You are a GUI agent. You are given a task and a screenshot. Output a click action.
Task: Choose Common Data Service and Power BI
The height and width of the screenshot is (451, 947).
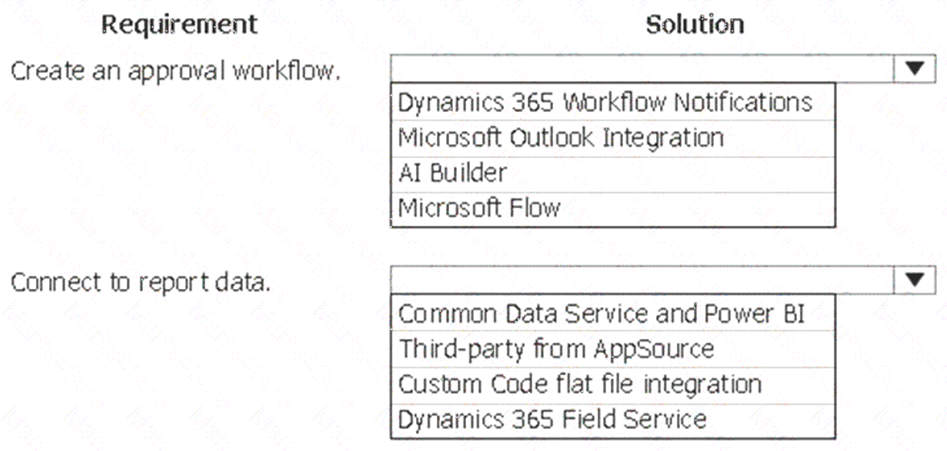tap(613, 313)
